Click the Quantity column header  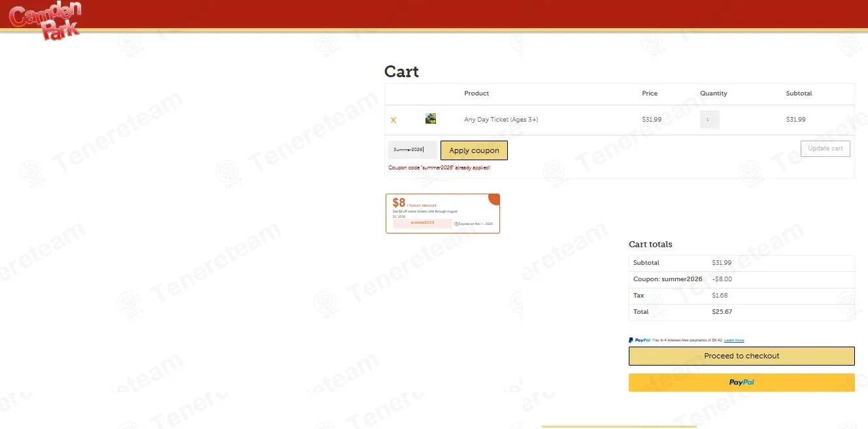714,94
